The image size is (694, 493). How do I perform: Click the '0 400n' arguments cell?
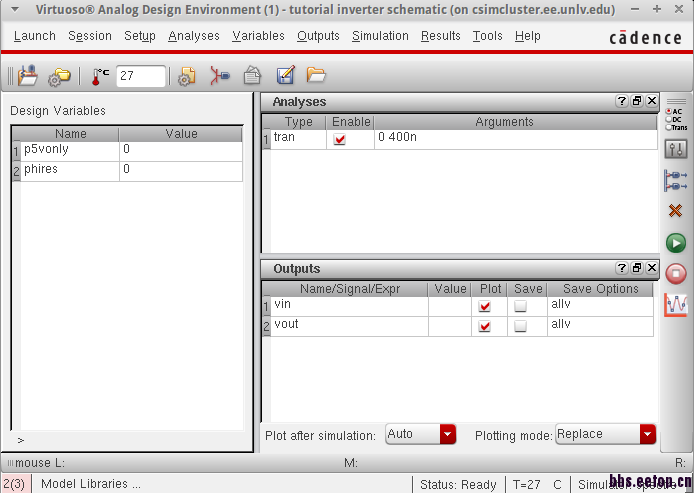point(516,139)
